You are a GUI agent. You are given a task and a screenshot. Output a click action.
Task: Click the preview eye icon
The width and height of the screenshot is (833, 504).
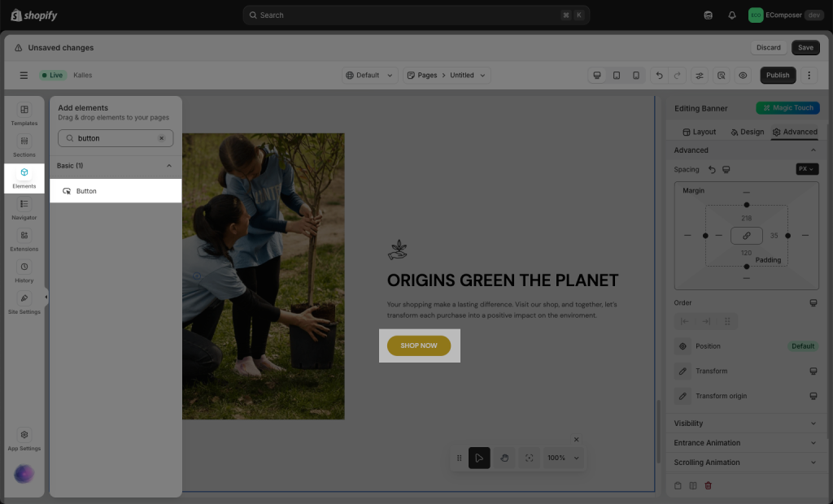(x=743, y=75)
